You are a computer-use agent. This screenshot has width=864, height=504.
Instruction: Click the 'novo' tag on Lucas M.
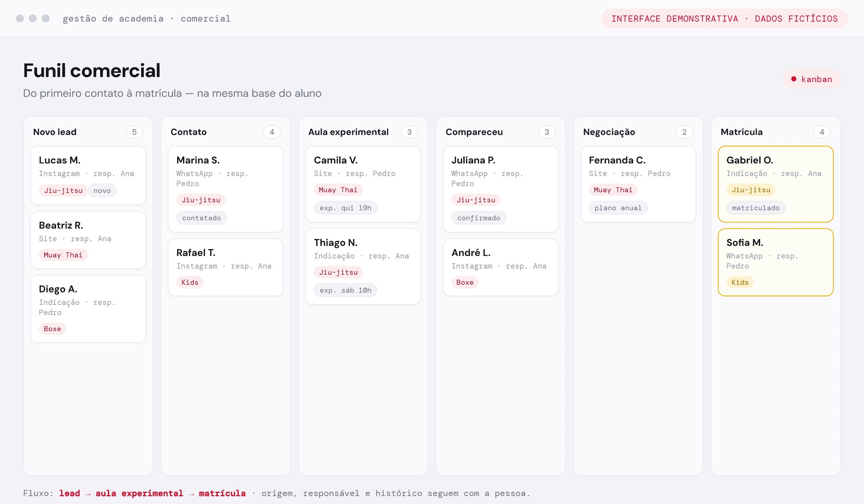coord(102,190)
